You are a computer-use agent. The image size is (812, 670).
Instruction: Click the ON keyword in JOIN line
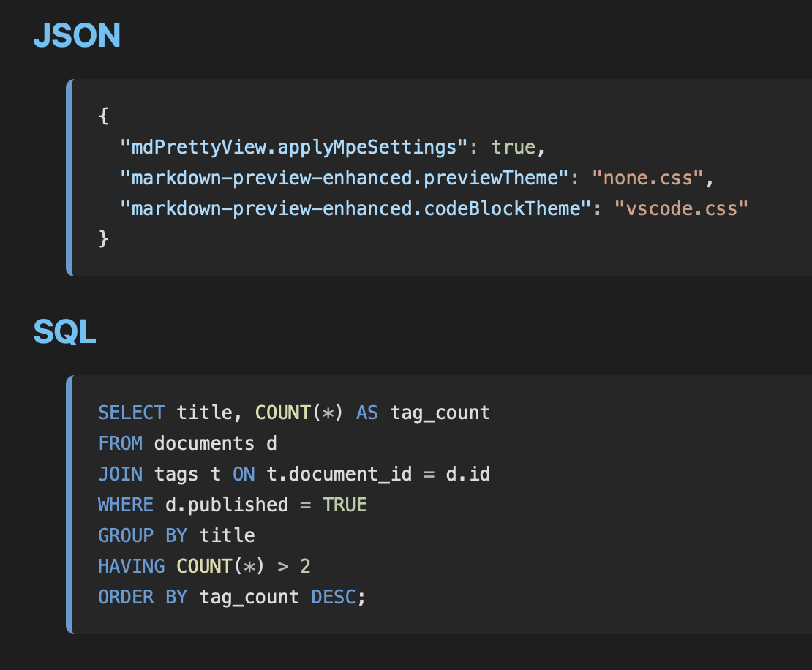[244, 474]
